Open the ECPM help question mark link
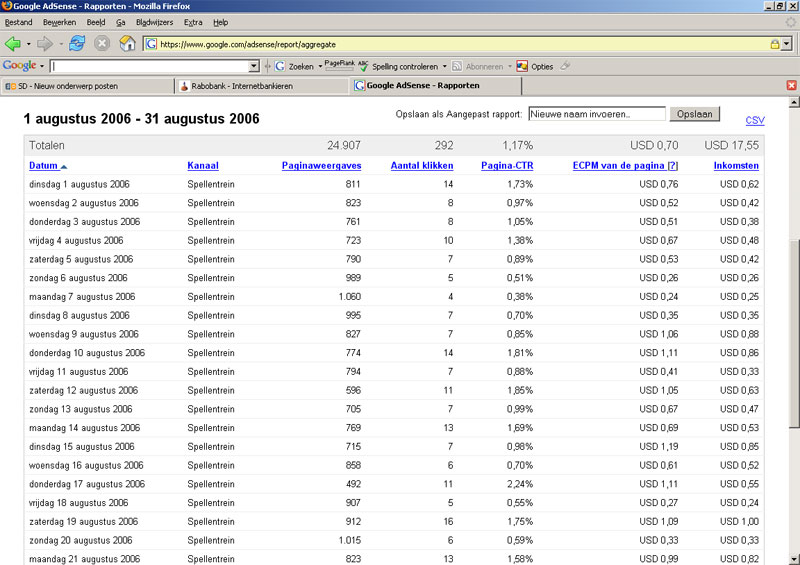Screen dimensions: 800x565 672,165
